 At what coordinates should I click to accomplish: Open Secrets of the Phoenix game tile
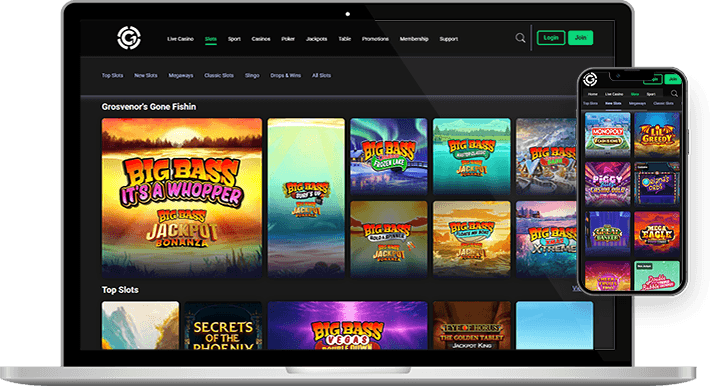(224, 325)
